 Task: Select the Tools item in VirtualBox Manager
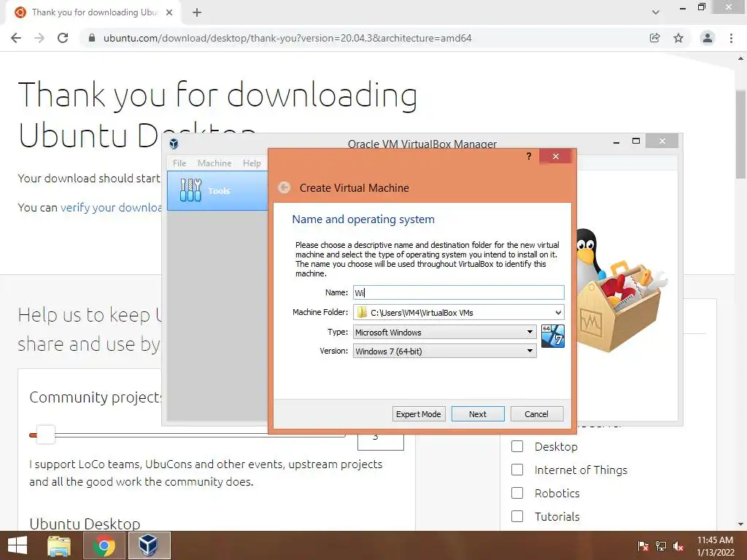[x=217, y=190]
